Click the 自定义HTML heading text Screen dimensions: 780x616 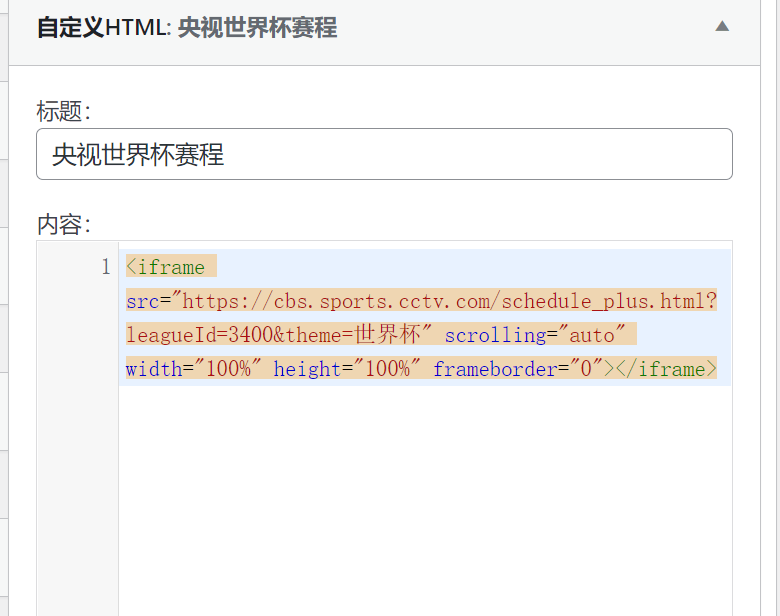tap(103, 27)
